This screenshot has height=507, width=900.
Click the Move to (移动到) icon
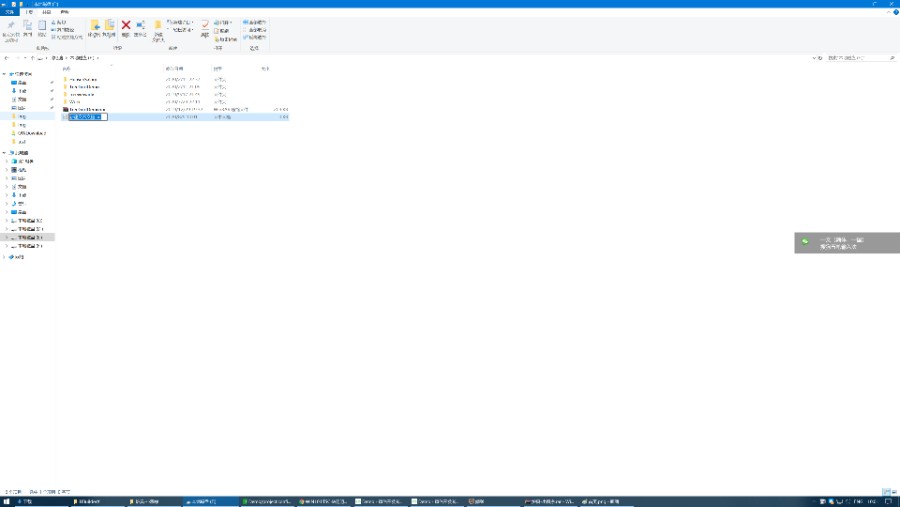95,27
